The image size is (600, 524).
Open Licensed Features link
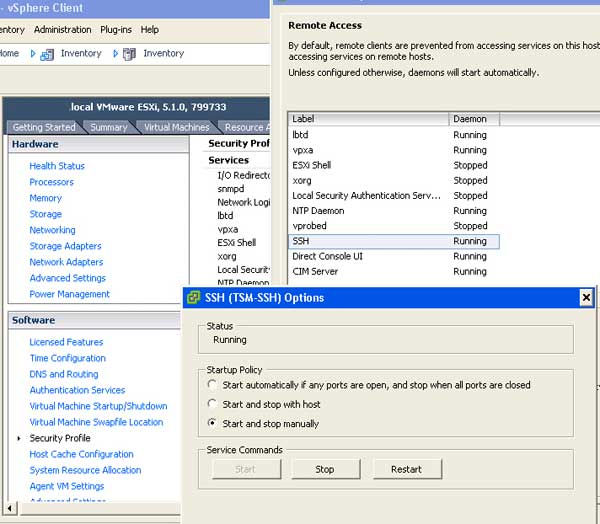(x=66, y=342)
